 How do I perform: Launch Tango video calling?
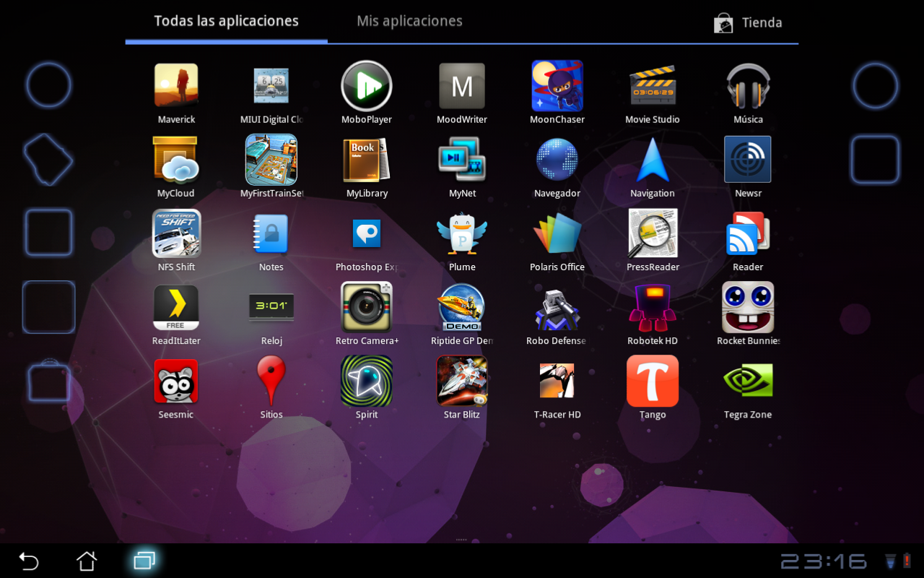click(653, 381)
